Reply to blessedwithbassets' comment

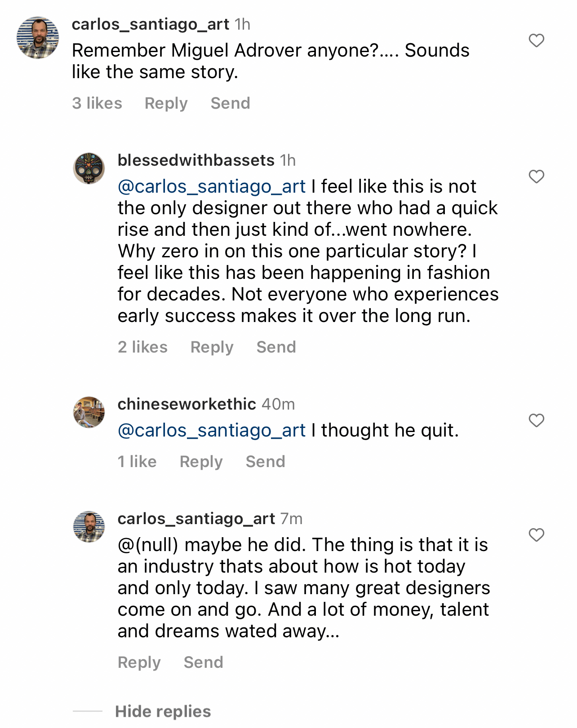(212, 347)
